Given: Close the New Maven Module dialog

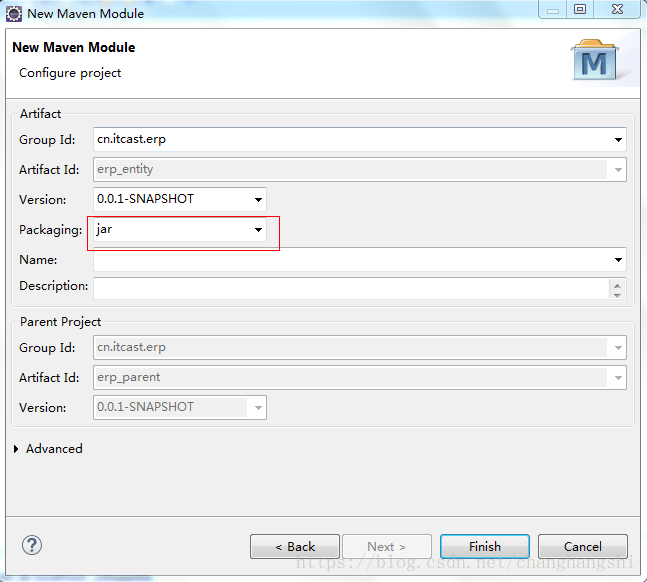Looking at the screenshot, I should click(x=617, y=9).
